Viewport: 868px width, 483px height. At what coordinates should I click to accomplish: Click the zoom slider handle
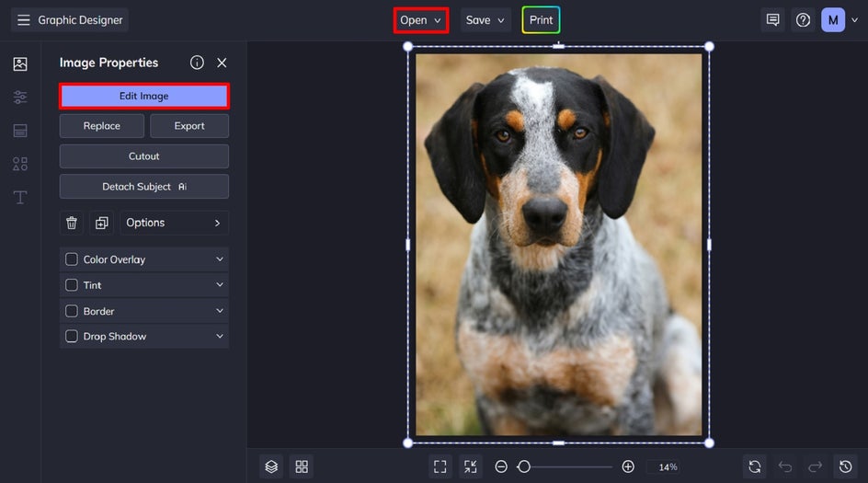(x=523, y=466)
